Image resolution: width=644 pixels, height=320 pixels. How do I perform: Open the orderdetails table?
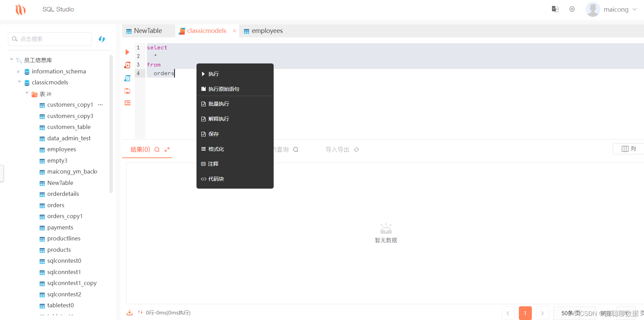coord(63,194)
